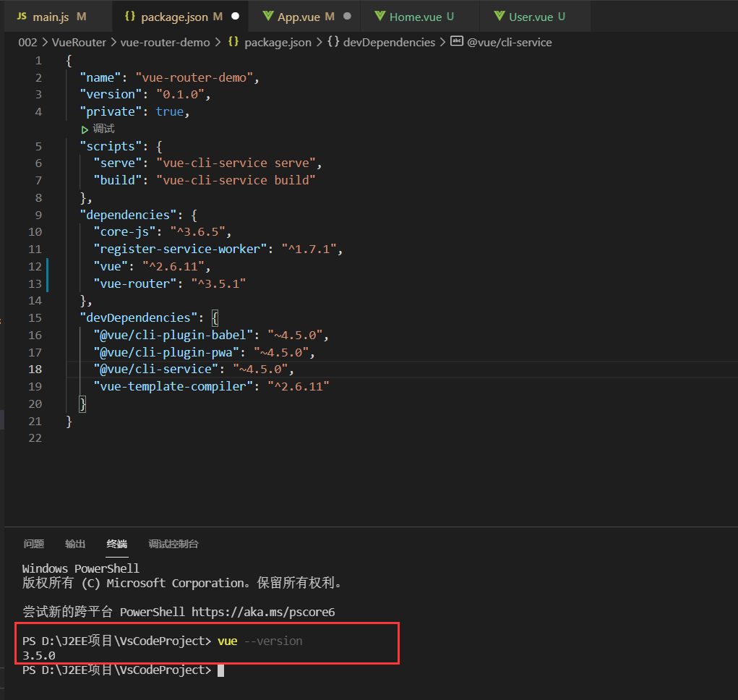Open the App.vue editor tab
Image resolution: width=738 pixels, height=700 pixels.
(x=304, y=17)
